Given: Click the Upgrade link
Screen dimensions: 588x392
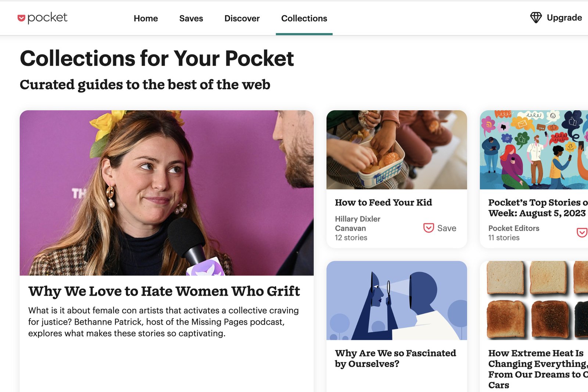Looking at the screenshot, I should 564,18.
